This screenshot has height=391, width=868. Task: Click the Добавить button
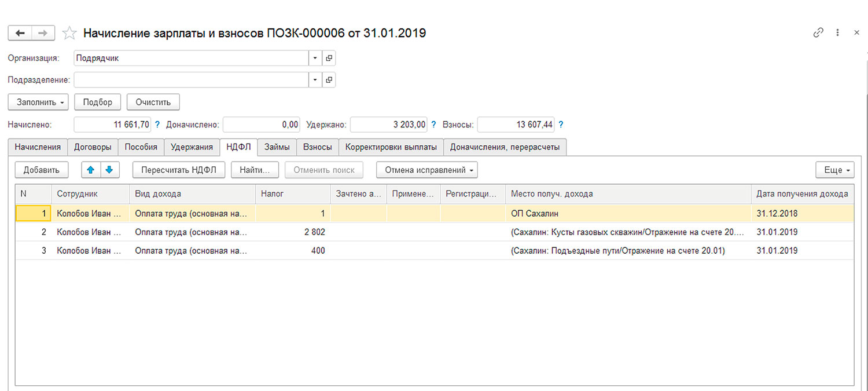(x=42, y=170)
